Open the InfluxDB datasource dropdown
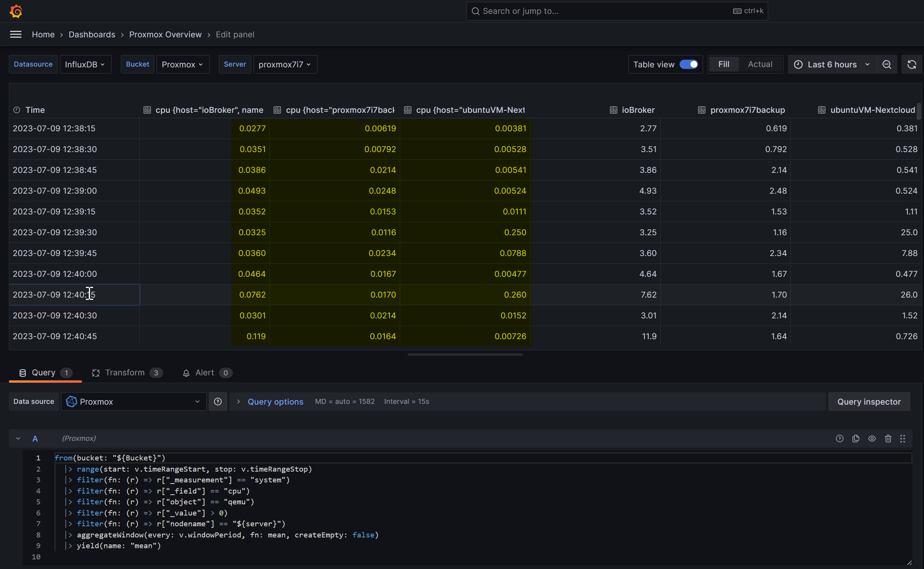The height and width of the screenshot is (569, 924). pos(85,65)
